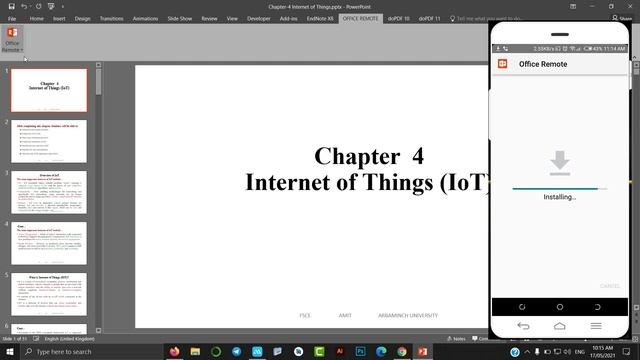This screenshot has height=360, width=640.
Task: Open Firefox from the taskbar
Action: (175, 351)
